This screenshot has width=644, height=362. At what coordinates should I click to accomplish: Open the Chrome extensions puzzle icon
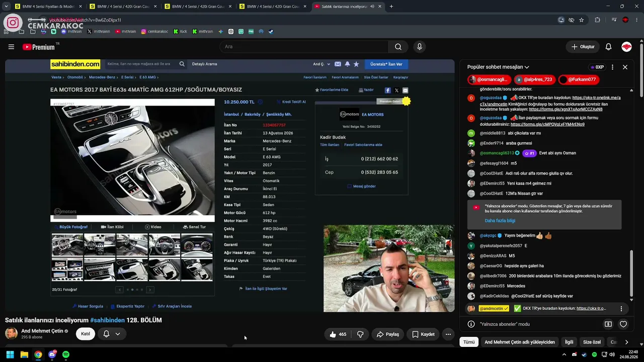coord(598,20)
